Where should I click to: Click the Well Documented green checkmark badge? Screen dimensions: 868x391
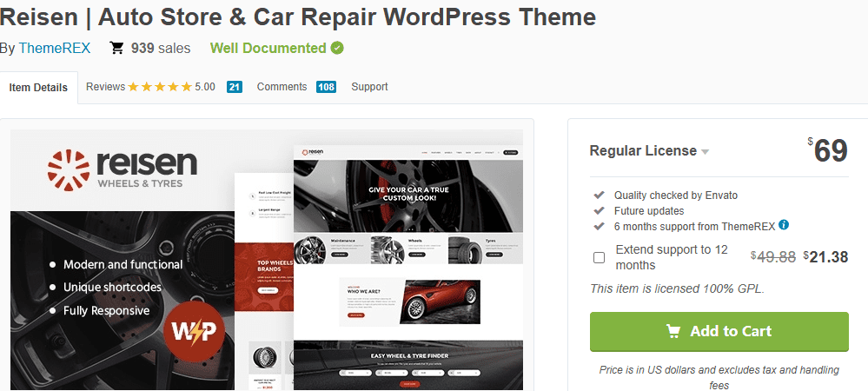pyautogui.click(x=337, y=48)
